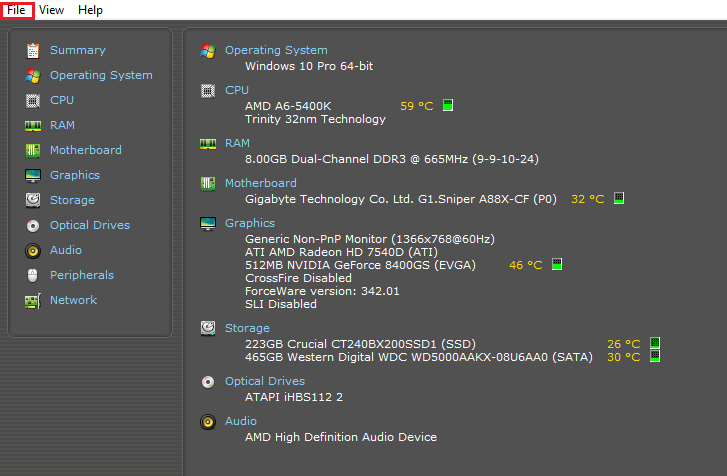This screenshot has width=727, height=476.
Task: Click the Peripherals mouse icon in sidebar
Action: pyautogui.click(x=32, y=275)
